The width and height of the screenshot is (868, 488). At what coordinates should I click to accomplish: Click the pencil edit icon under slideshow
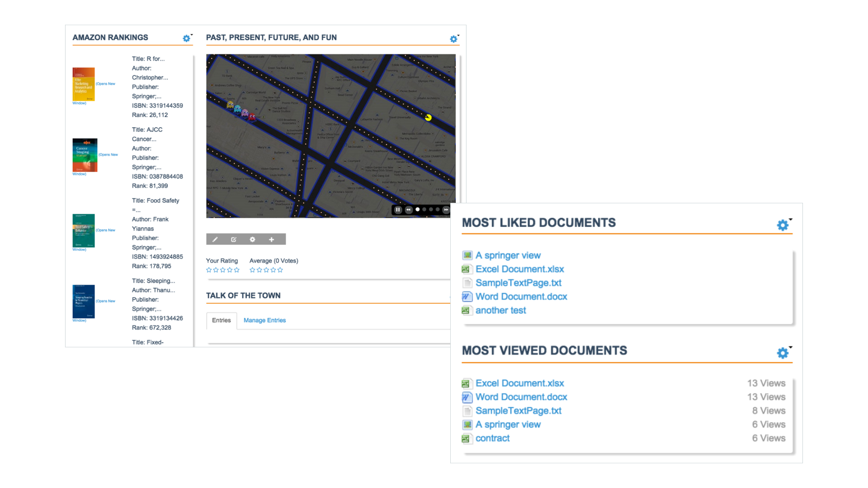tap(215, 239)
